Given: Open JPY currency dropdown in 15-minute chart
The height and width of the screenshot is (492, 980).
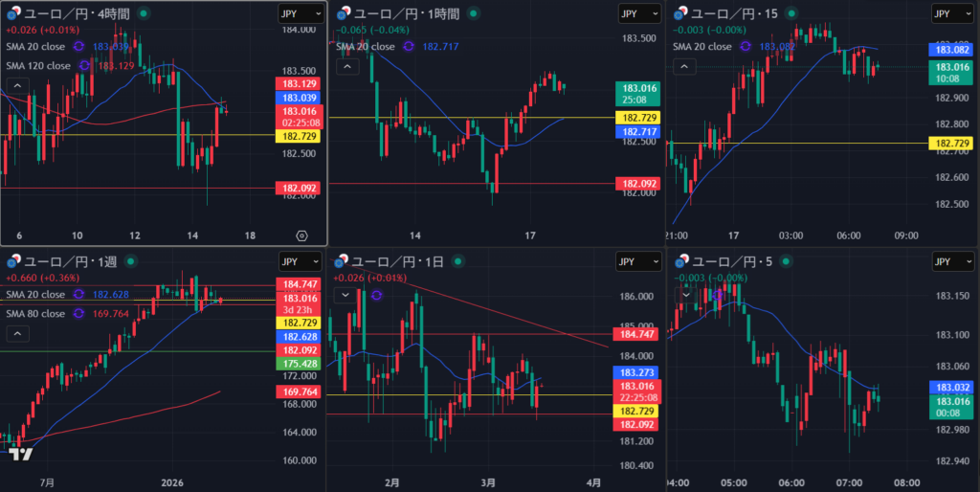Looking at the screenshot, I should 953,13.
